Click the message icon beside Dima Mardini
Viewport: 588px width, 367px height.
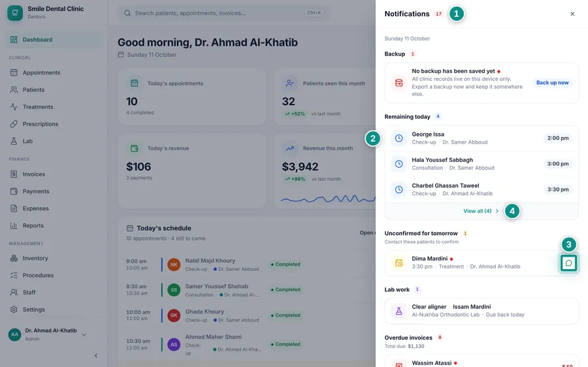[x=568, y=263]
